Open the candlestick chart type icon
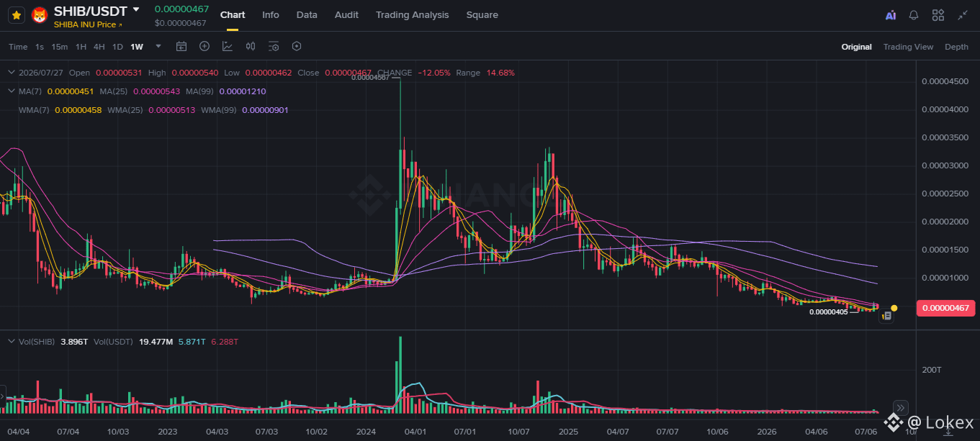This screenshot has width=980, height=441. [251, 46]
